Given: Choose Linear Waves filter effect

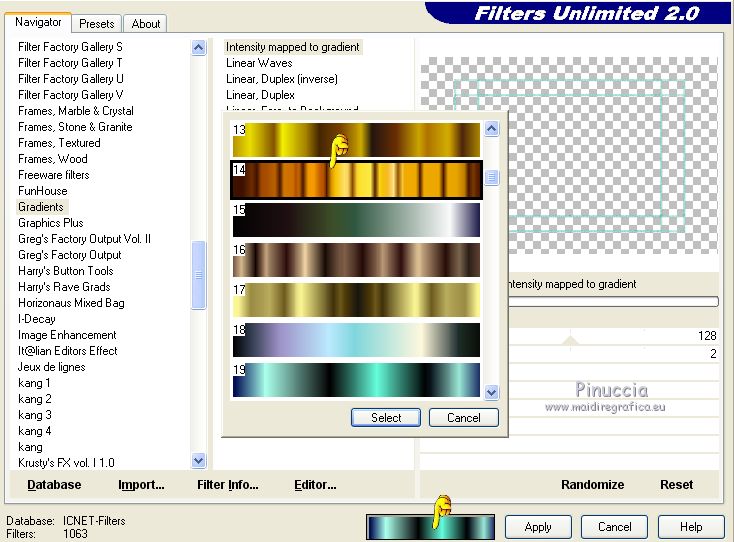Looking at the screenshot, I should tap(259, 63).
